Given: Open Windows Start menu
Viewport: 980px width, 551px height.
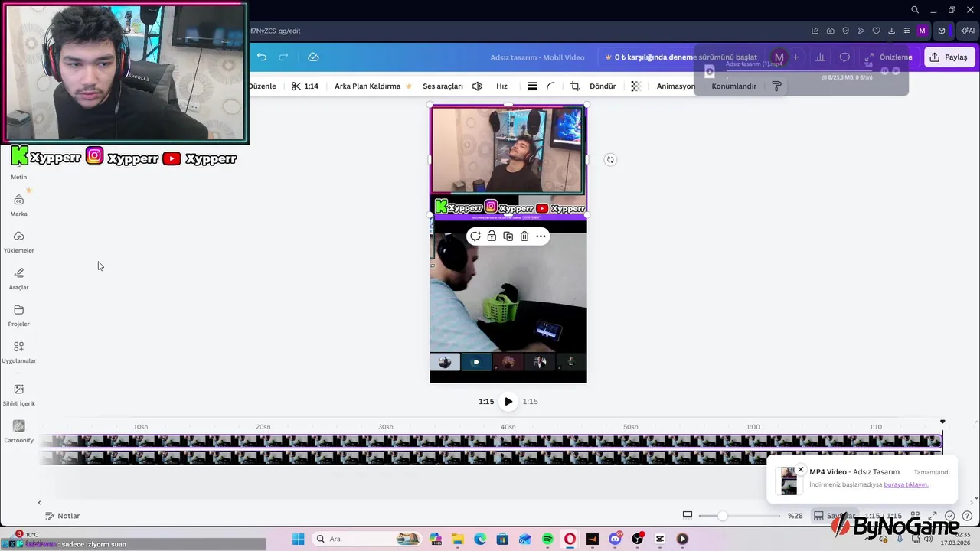Looking at the screenshot, I should point(298,539).
